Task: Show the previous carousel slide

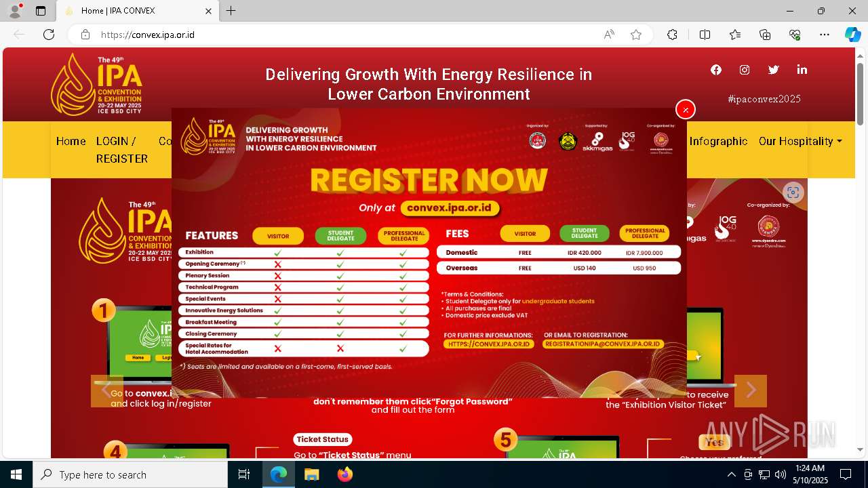Action: coord(106,390)
